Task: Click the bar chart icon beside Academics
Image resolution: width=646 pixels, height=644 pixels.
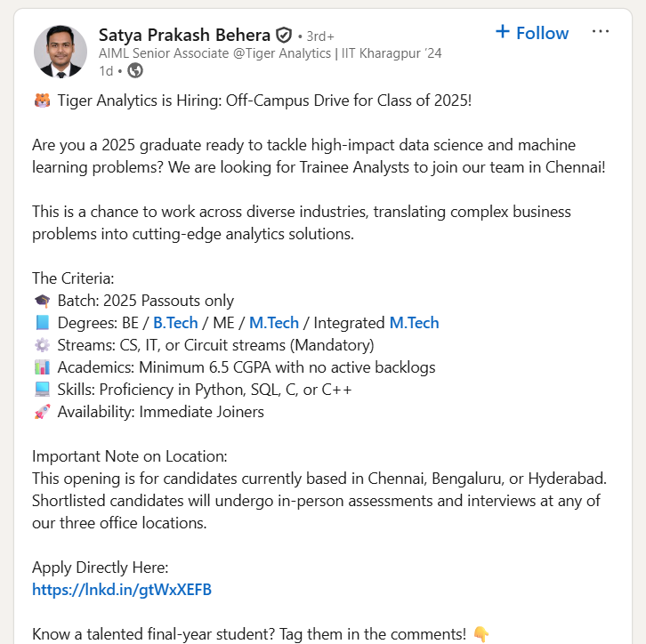Action: pyautogui.click(x=42, y=367)
